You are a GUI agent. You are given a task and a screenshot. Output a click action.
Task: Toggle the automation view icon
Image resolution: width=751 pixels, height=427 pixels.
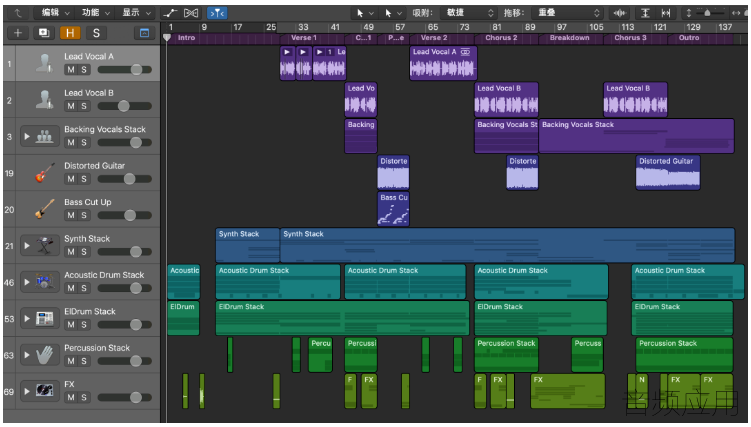(170, 13)
